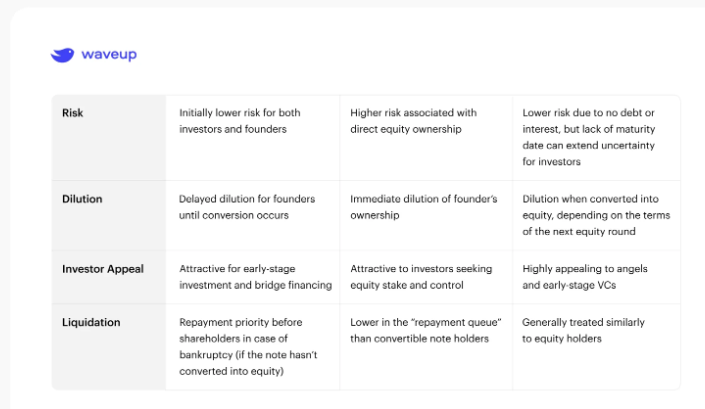Click cell 'Attractive for early-stage investment'

(x=255, y=277)
